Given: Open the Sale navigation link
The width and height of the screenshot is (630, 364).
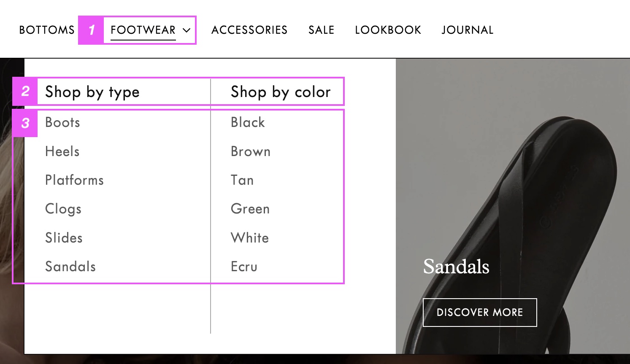Looking at the screenshot, I should click(322, 30).
